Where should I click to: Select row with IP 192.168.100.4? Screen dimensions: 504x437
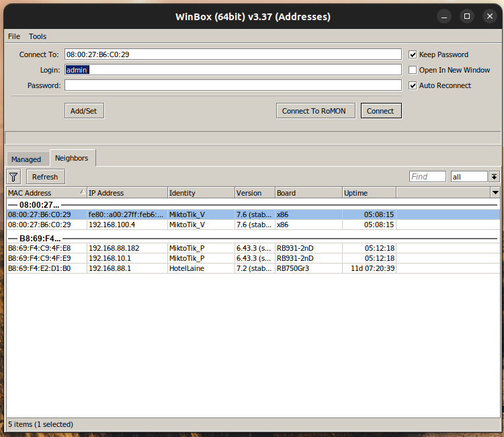point(253,225)
